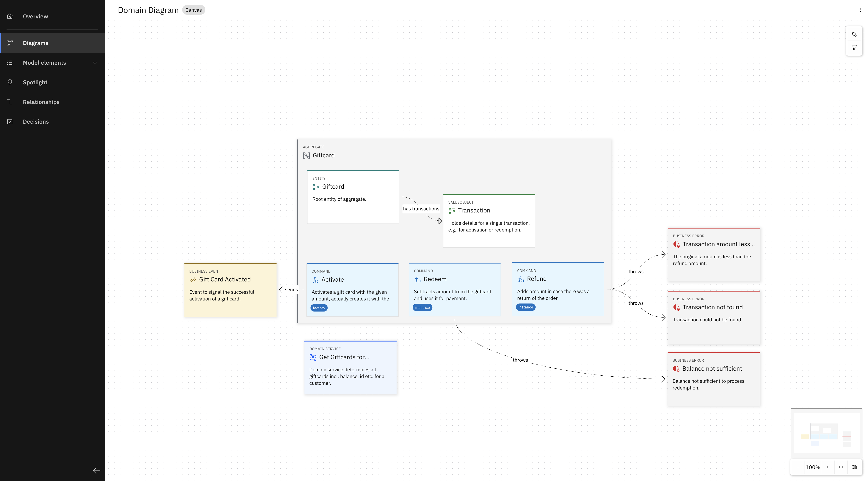
Task: Select the Giftcard aggregate header icon
Action: click(x=306, y=156)
